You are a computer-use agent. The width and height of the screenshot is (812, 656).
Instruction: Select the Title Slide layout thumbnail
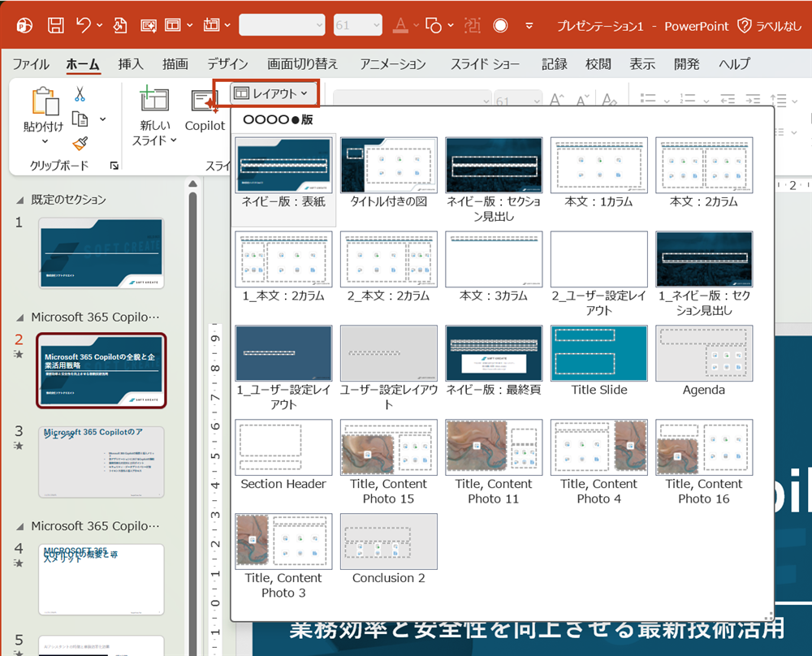click(x=598, y=353)
